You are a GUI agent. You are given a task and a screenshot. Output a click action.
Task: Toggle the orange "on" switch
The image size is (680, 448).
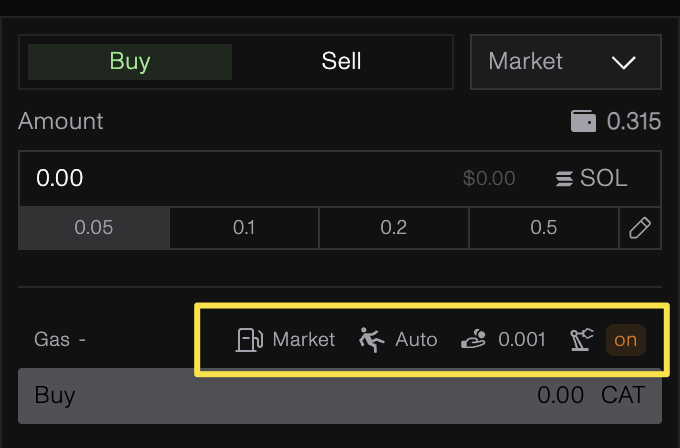click(625, 340)
